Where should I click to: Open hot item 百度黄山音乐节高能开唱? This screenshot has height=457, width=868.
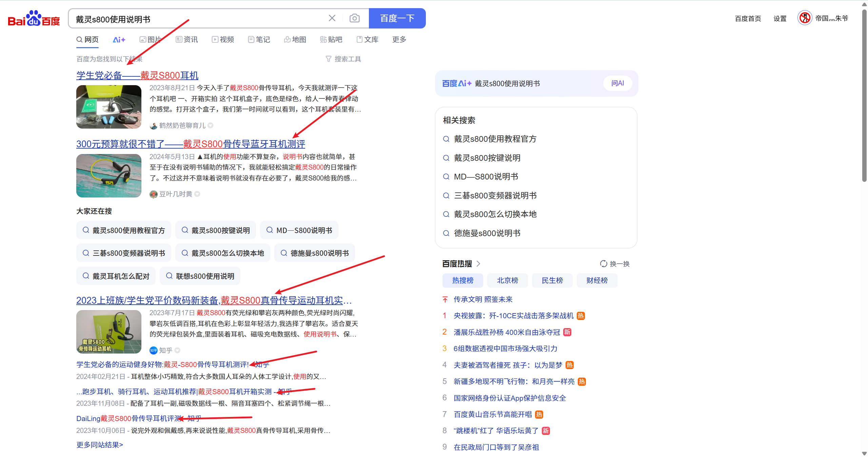493,415
